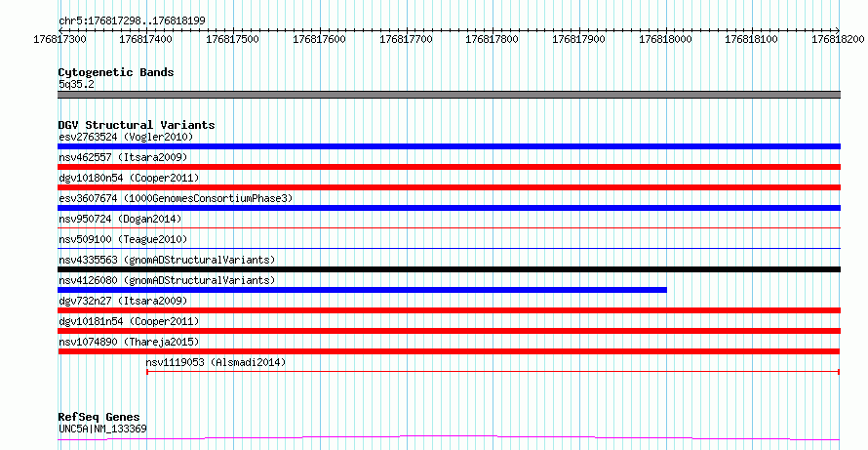The height and width of the screenshot is (450, 868).
Task: Click the 176817700 ruler tick label
Action: (x=407, y=39)
